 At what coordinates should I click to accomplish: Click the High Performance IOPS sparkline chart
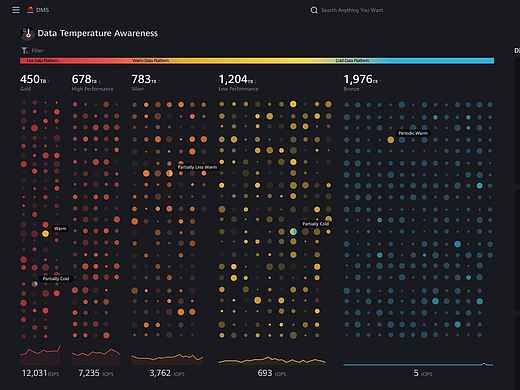[96, 356]
